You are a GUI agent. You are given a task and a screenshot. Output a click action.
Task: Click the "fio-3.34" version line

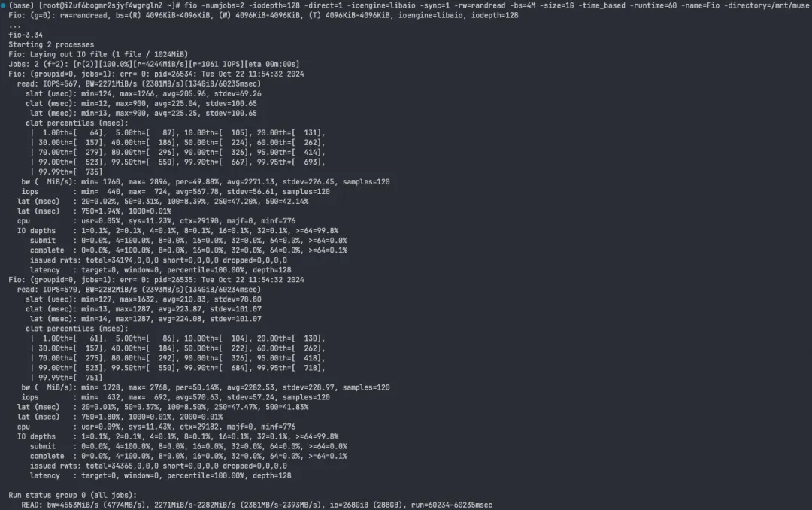tap(26, 35)
